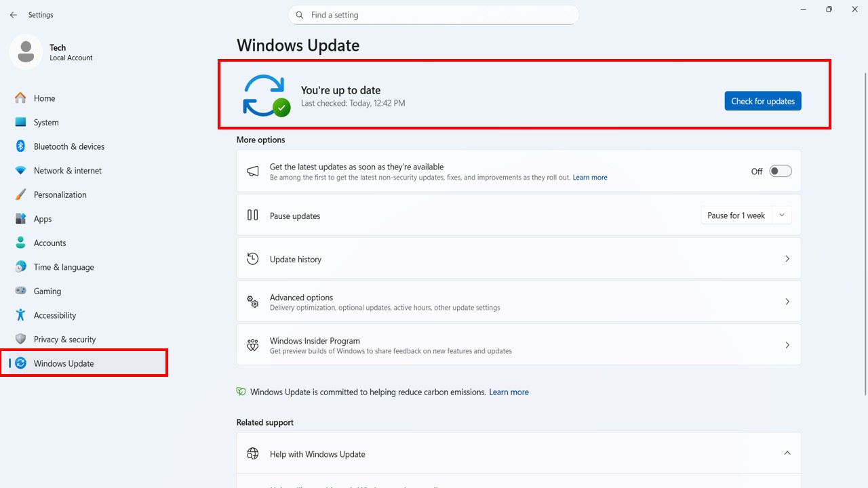This screenshot has height=488, width=868.
Task: Select the Network & internet wifi icon
Action: (20, 171)
